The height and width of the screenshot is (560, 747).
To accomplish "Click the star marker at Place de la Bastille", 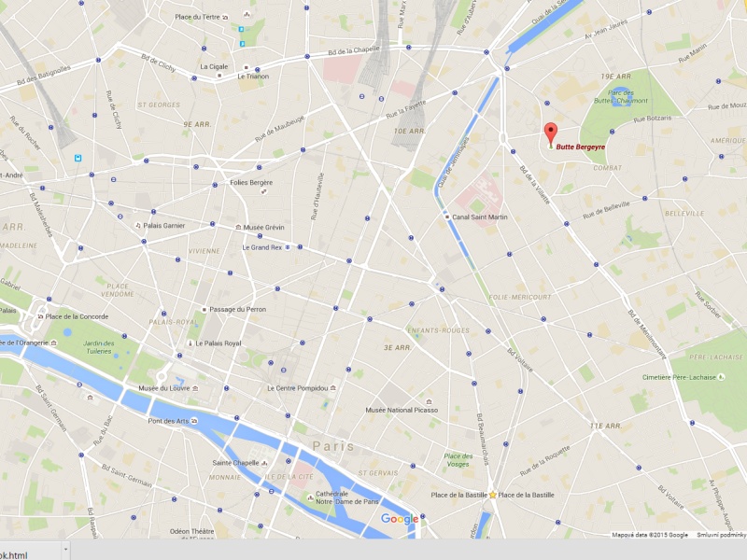I will tap(493, 496).
